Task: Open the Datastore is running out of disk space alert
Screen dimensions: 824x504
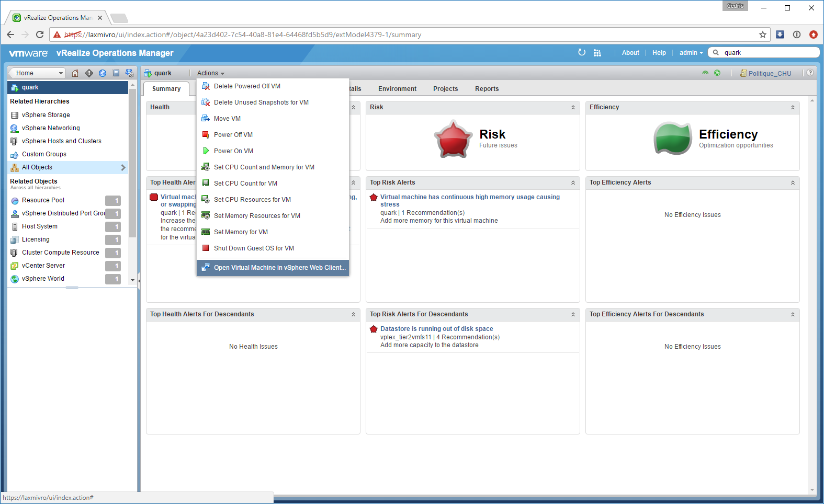Action: point(436,329)
